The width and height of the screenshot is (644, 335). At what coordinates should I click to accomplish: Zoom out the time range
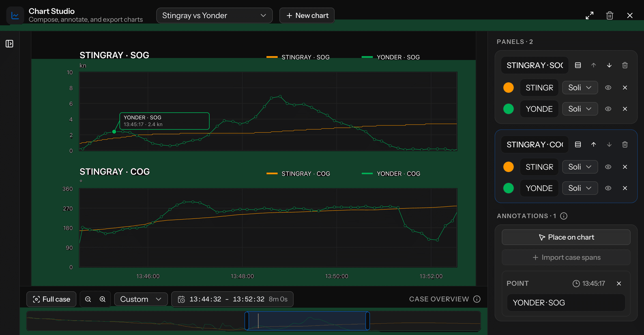(88, 299)
